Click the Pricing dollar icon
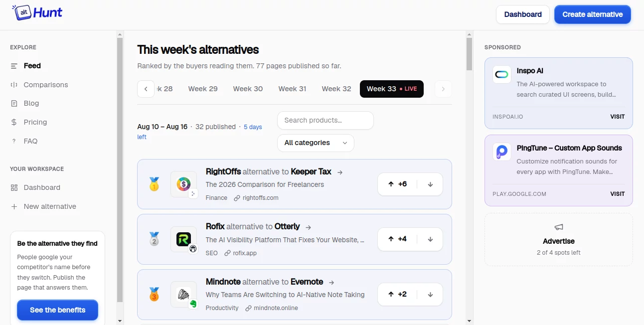Screen dimensions: 644x325 coord(14,122)
